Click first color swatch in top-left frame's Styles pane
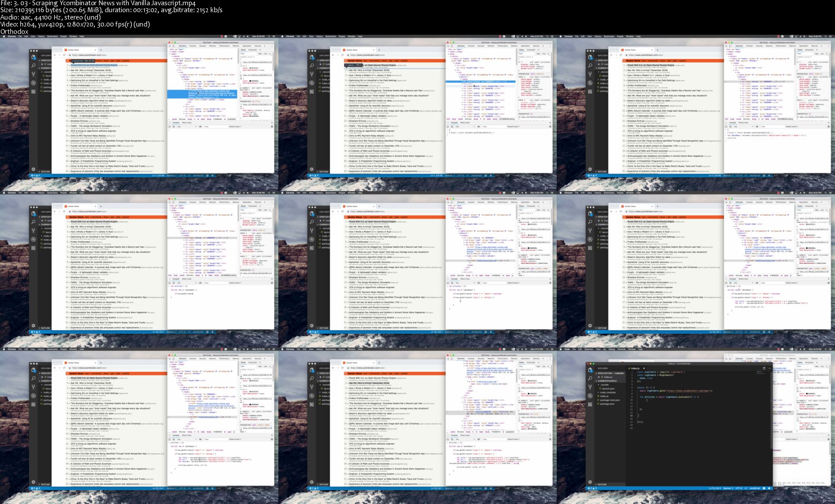 (x=250, y=68)
